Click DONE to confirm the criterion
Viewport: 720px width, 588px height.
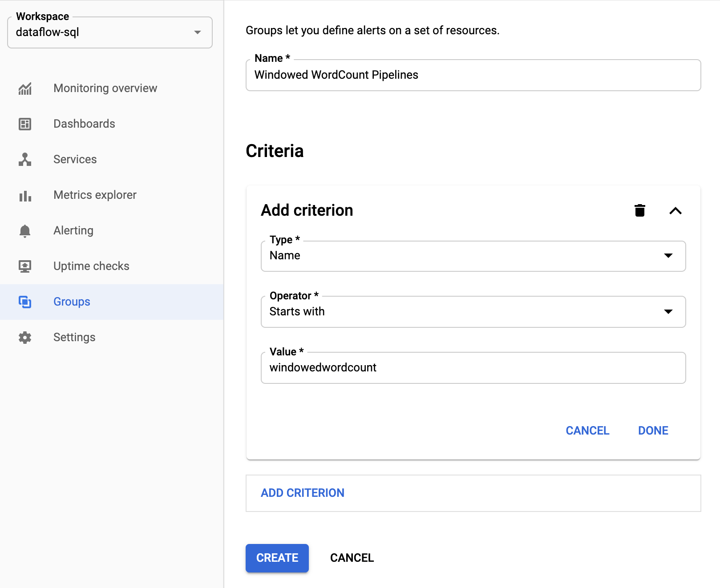(653, 431)
